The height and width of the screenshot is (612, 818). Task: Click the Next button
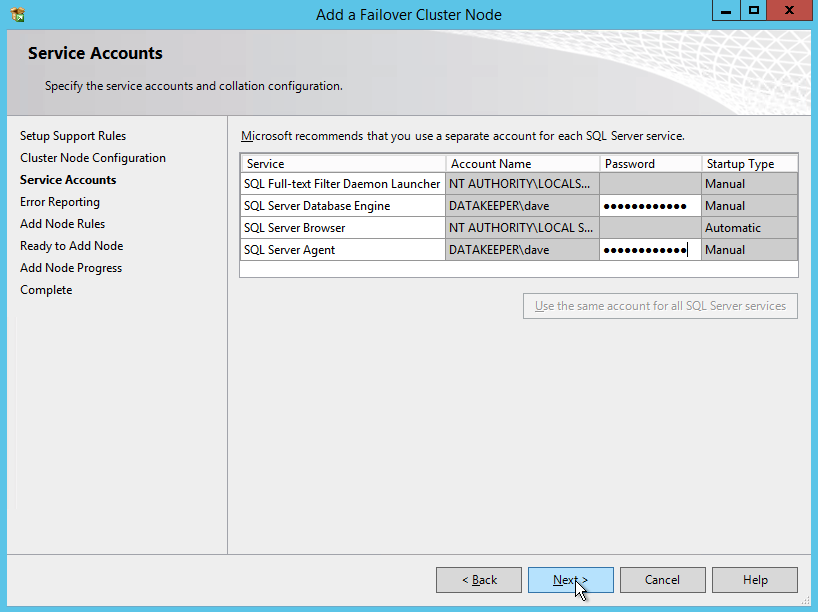[x=570, y=580]
